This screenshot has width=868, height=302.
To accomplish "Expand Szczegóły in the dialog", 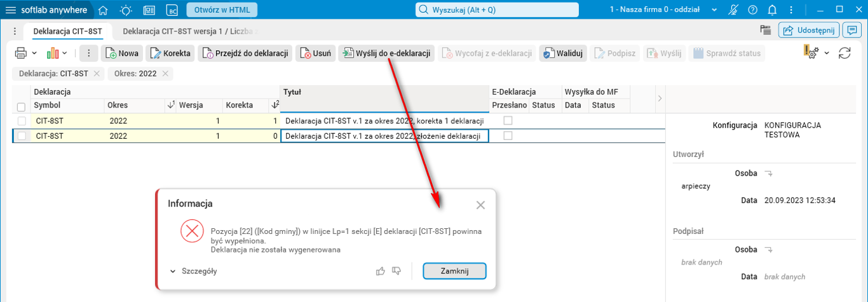I will [x=193, y=271].
